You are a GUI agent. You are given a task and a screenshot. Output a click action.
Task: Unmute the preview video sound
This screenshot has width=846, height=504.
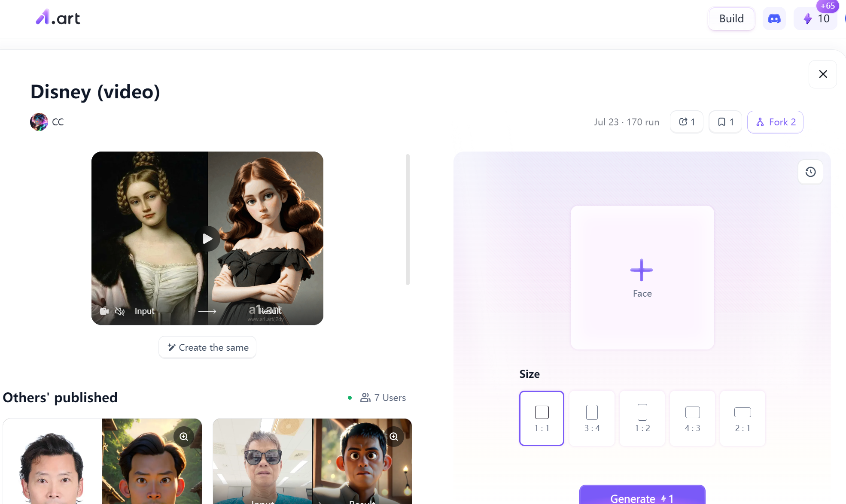point(120,311)
